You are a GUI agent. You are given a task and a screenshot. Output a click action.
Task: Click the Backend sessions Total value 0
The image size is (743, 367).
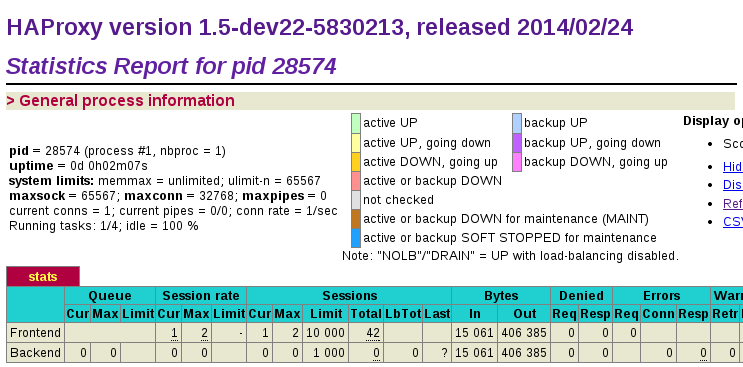[x=377, y=353]
